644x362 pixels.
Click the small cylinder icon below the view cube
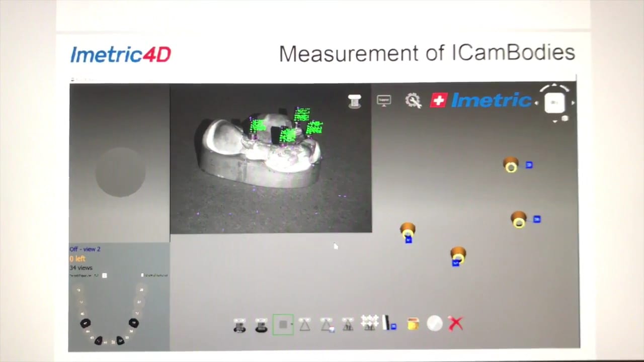(565, 119)
